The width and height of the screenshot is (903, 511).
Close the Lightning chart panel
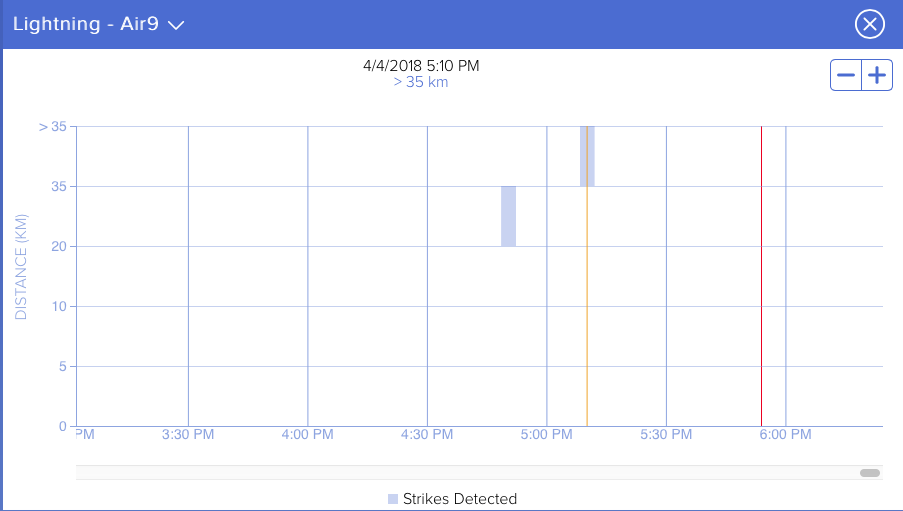[870, 25]
